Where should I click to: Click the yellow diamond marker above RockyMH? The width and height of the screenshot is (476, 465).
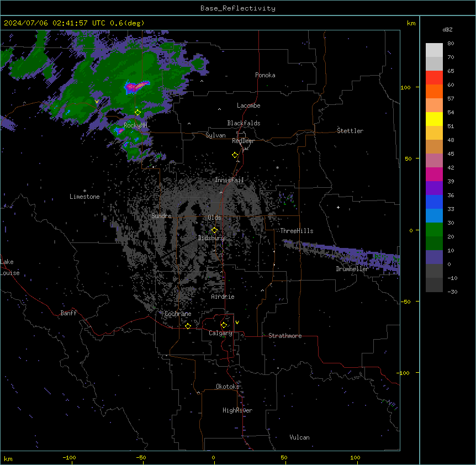(137, 113)
